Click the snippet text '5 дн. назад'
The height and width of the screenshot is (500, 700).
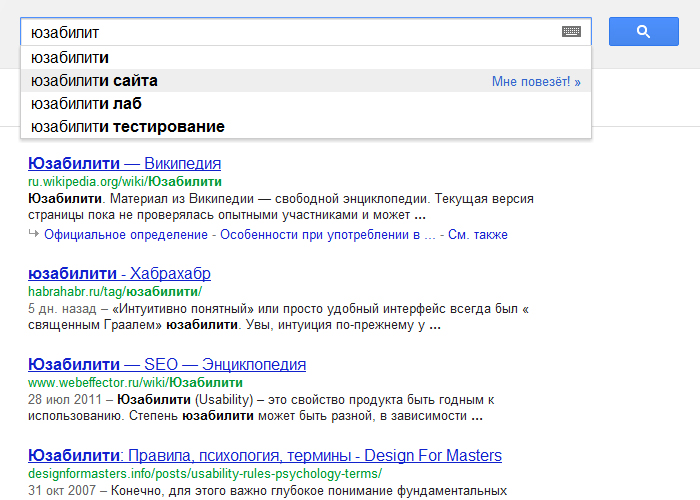click(x=62, y=308)
